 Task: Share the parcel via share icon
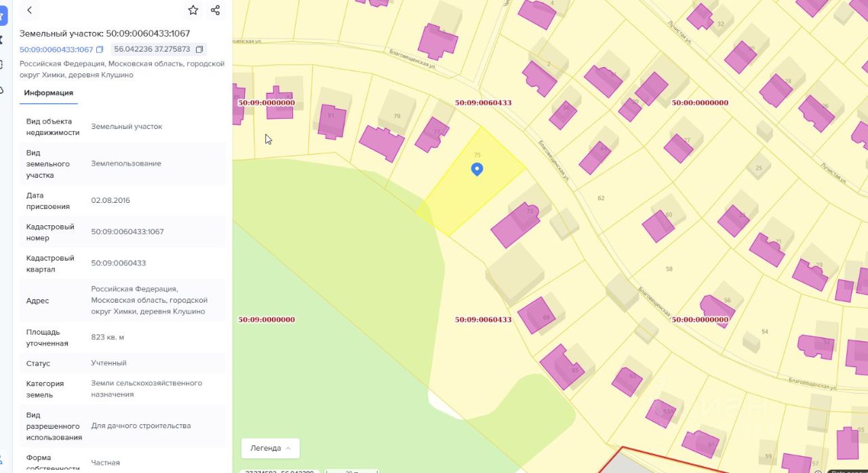215,10
